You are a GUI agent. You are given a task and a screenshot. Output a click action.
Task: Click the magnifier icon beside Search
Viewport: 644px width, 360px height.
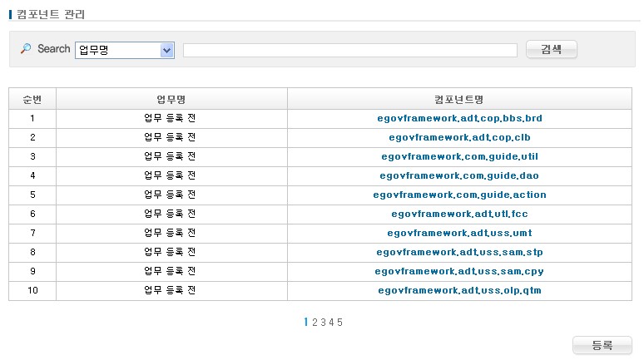(26, 49)
